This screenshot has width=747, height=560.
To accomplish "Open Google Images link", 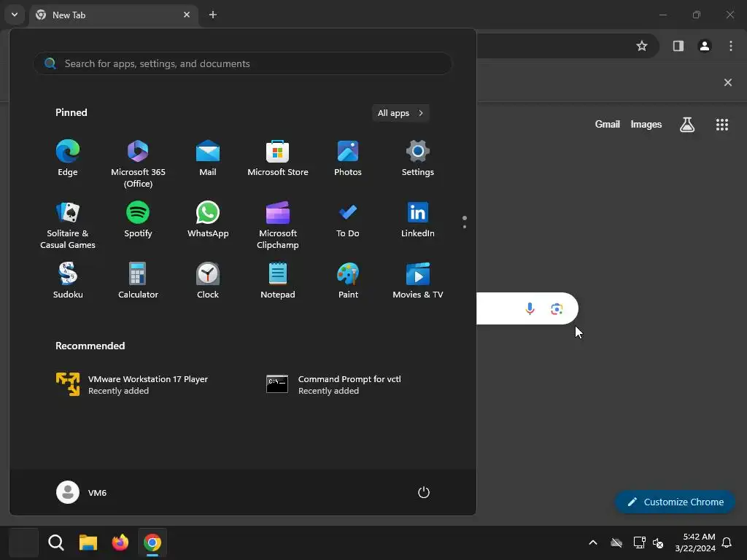I will [646, 124].
